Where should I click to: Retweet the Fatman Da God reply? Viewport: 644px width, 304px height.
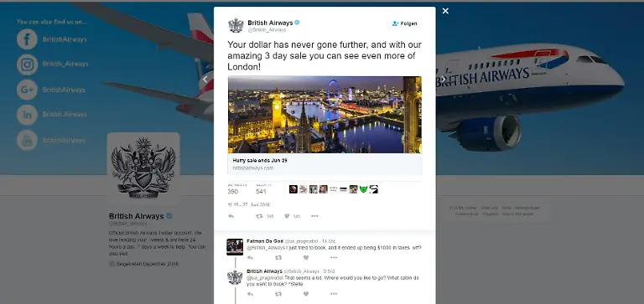[x=278, y=258]
